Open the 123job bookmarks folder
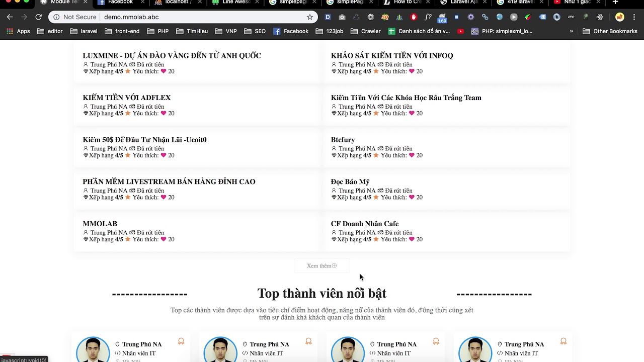Screen dimensions: 644x362 (330, 31)
